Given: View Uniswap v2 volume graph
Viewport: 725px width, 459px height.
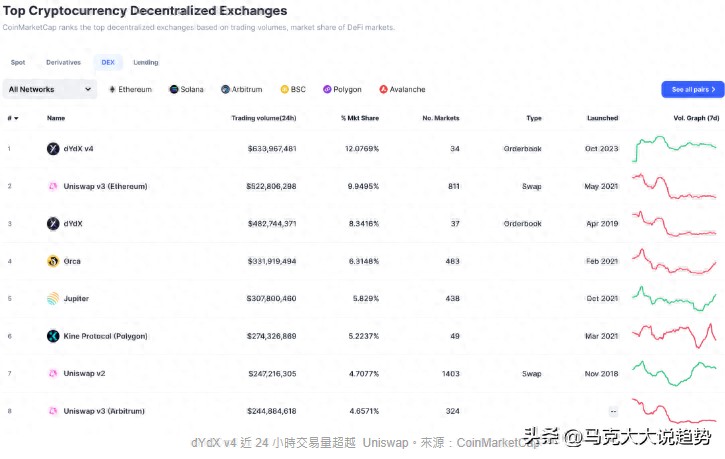Looking at the screenshot, I should [x=674, y=373].
